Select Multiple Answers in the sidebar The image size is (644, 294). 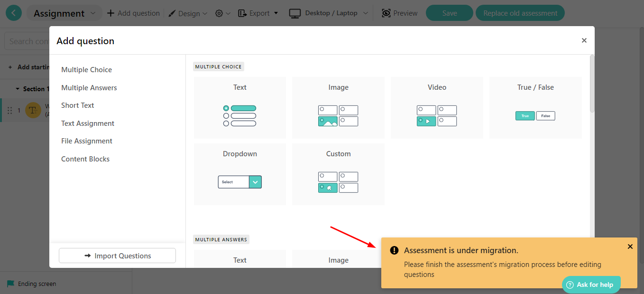(x=89, y=88)
